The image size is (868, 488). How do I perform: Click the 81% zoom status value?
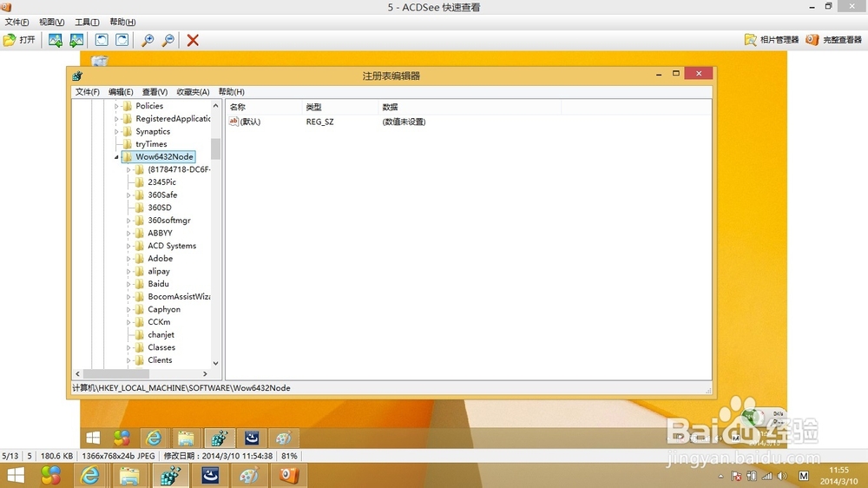coord(290,457)
